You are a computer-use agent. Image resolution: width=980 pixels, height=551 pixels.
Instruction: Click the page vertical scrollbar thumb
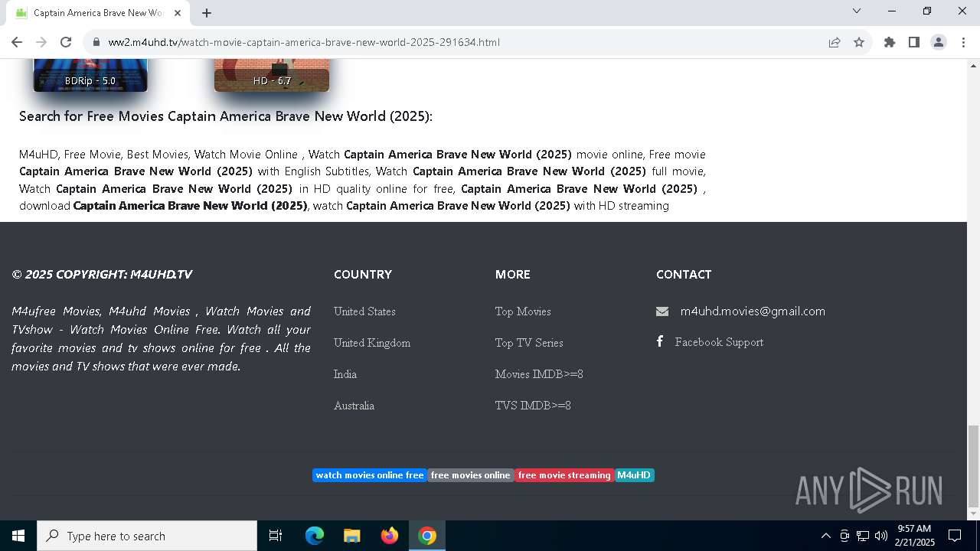(x=973, y=466)
